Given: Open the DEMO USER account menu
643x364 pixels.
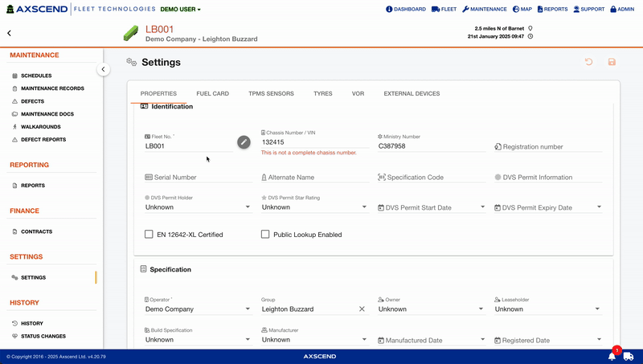Looking at the screenshot, I should point(180,10).
